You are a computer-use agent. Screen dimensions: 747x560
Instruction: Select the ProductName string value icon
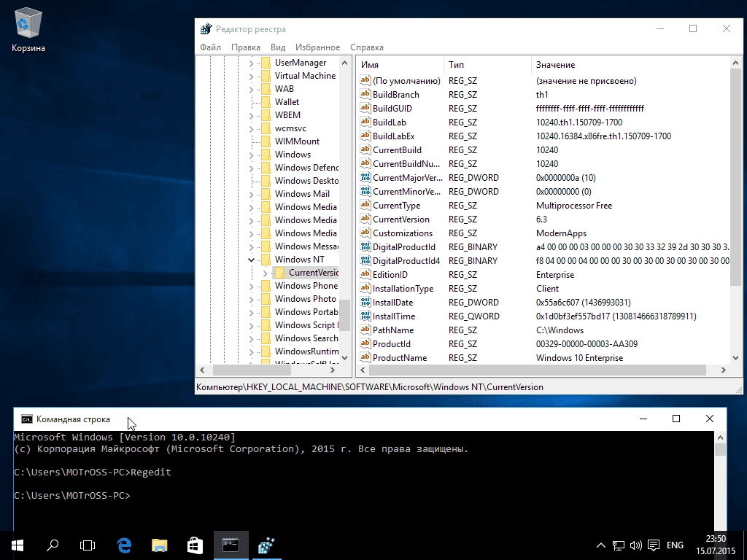(365, 357)
